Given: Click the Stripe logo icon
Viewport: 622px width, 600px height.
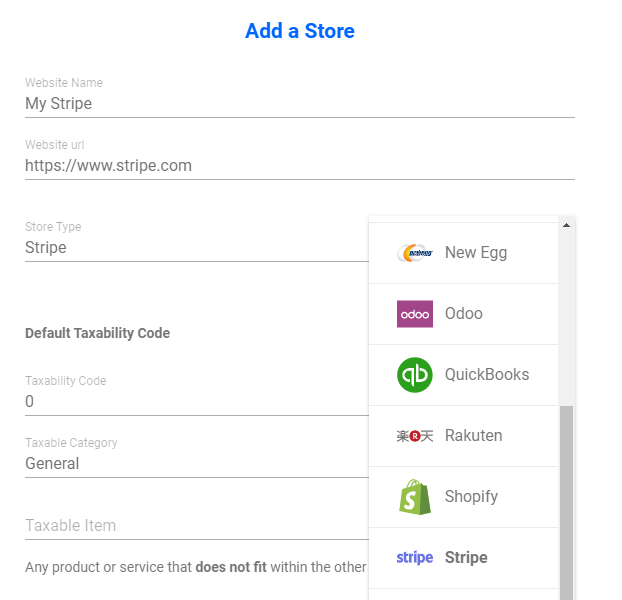Looking at the screenshot, I should (415, 558).
